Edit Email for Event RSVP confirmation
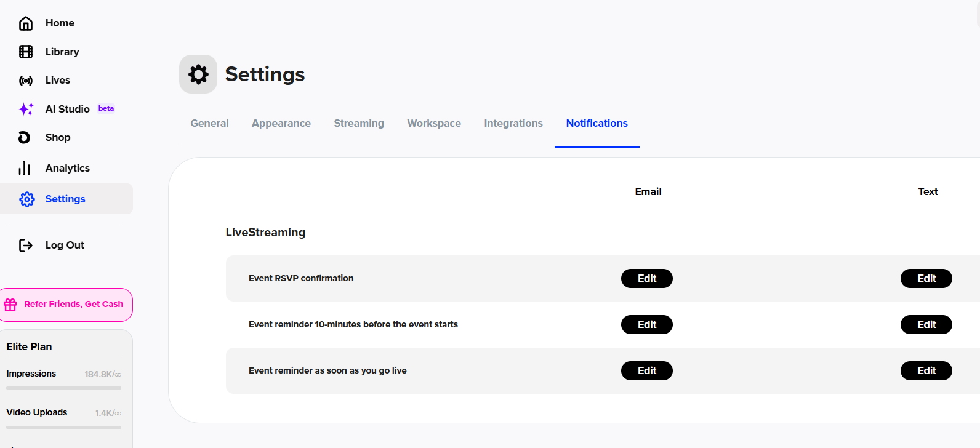 pos(646,278)
